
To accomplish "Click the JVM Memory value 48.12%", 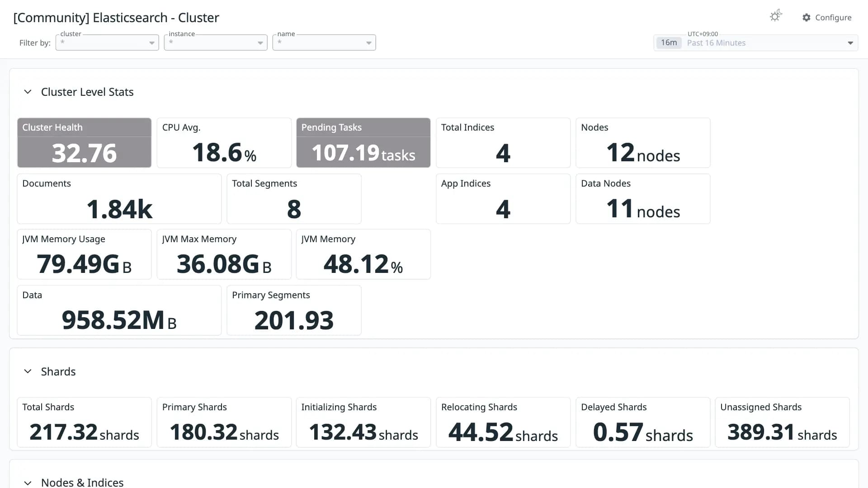I will click(363, 264).
